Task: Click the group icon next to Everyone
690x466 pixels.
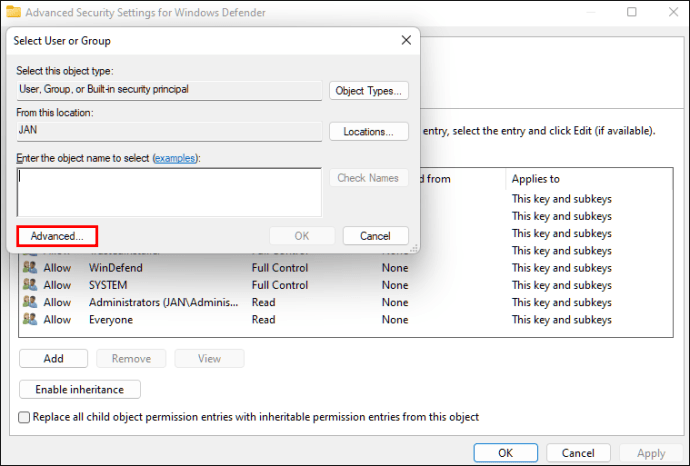Action: tap(28, 319)
